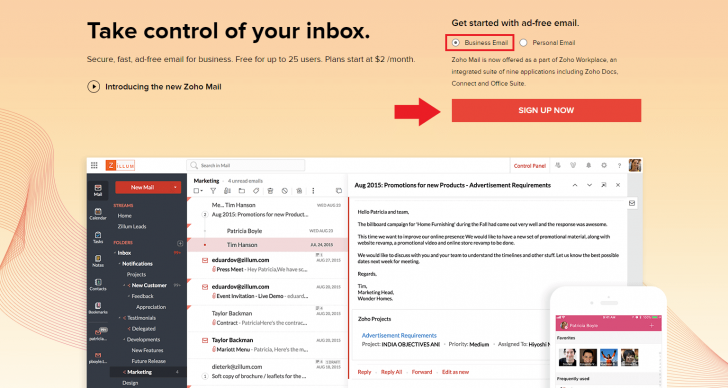Open the Calendar module in sidebar
728x388 pixels.
click(x=98, y=214)
